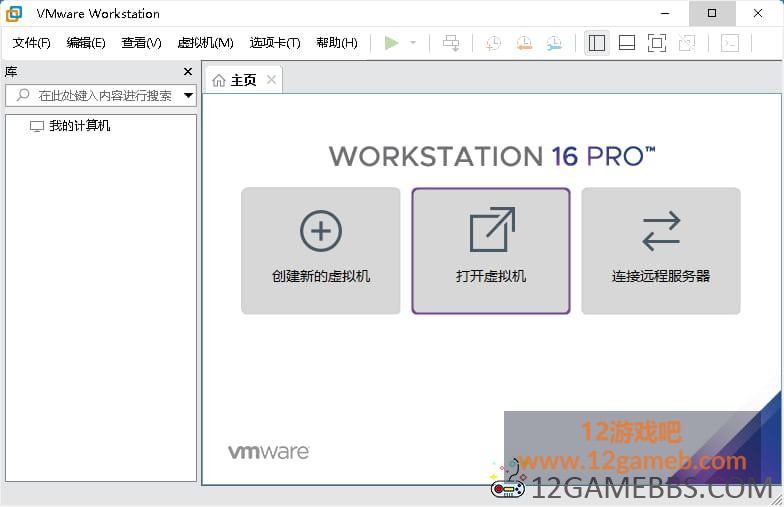Click the green Power On play button
This screenshot has width=784, height=507.
click(392, 43)
